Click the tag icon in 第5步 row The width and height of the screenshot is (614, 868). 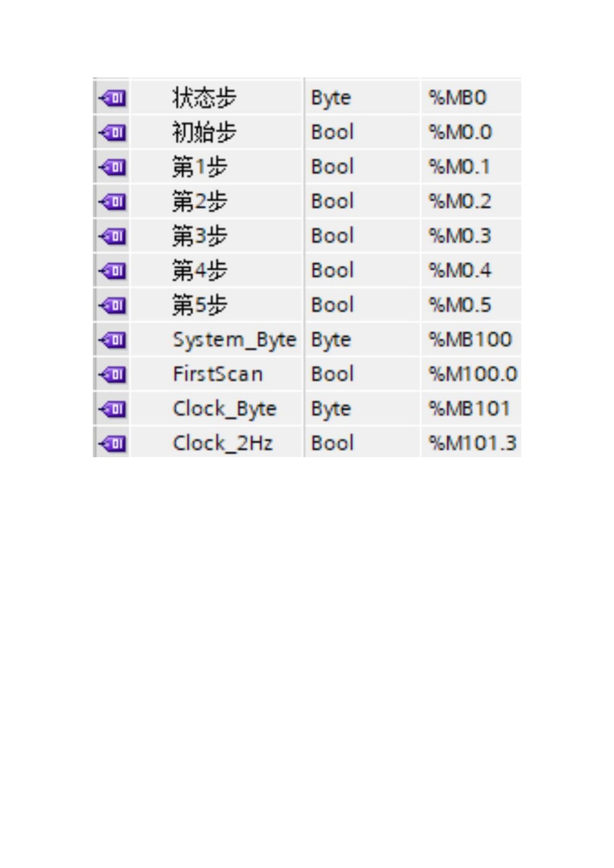(112, 305)
